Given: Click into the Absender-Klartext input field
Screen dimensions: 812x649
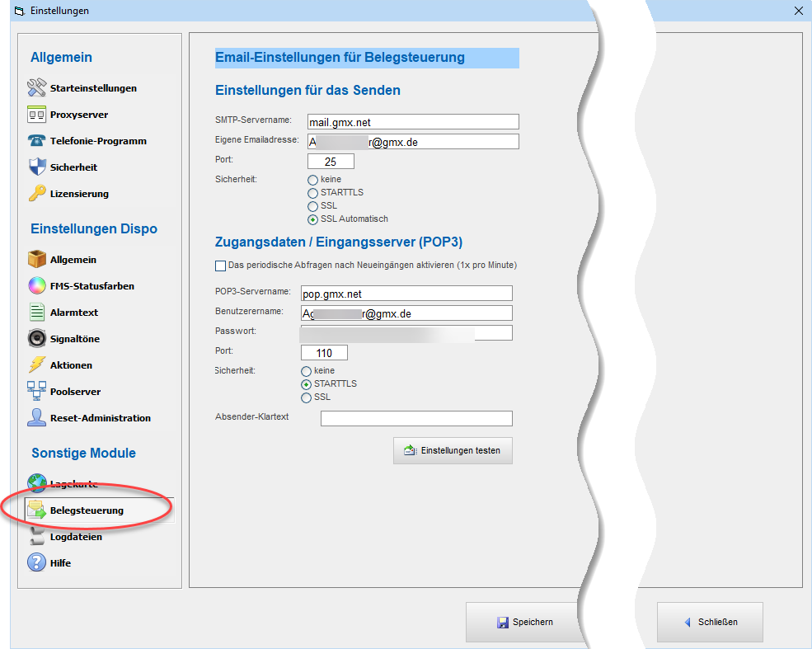Looking at the screenshot, I should coord(416,418).
